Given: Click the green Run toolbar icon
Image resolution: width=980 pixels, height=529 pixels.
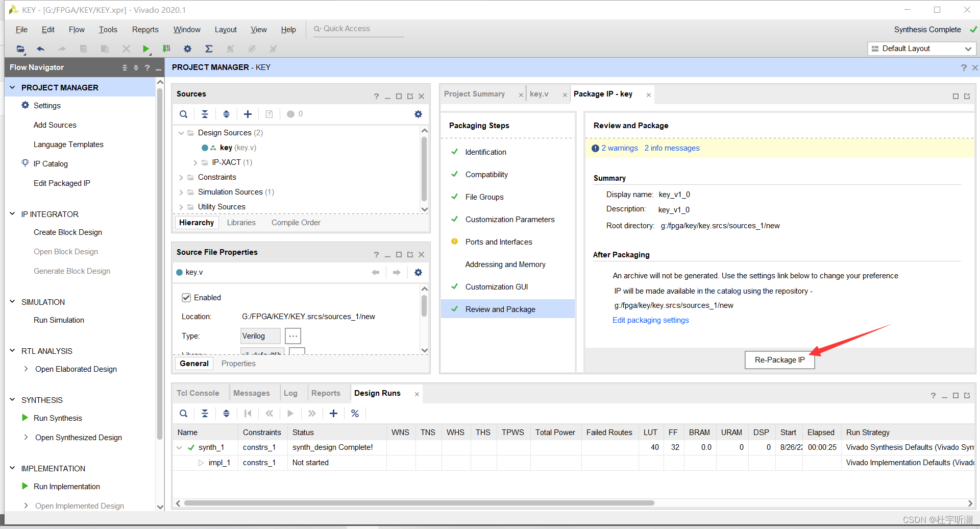Looking at the screenshot, I should 146,49.
